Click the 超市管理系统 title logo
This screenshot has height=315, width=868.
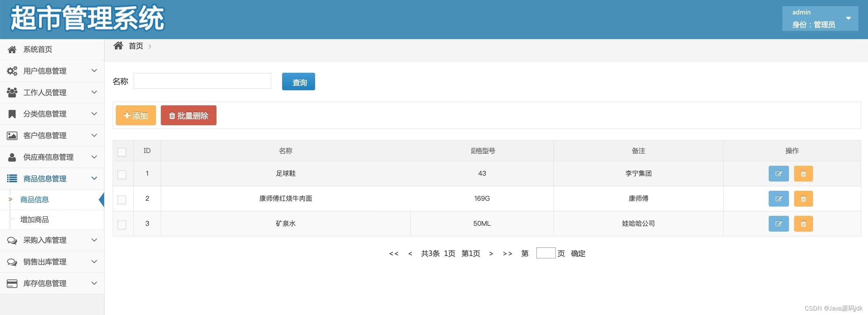click(x=87, y=19)
